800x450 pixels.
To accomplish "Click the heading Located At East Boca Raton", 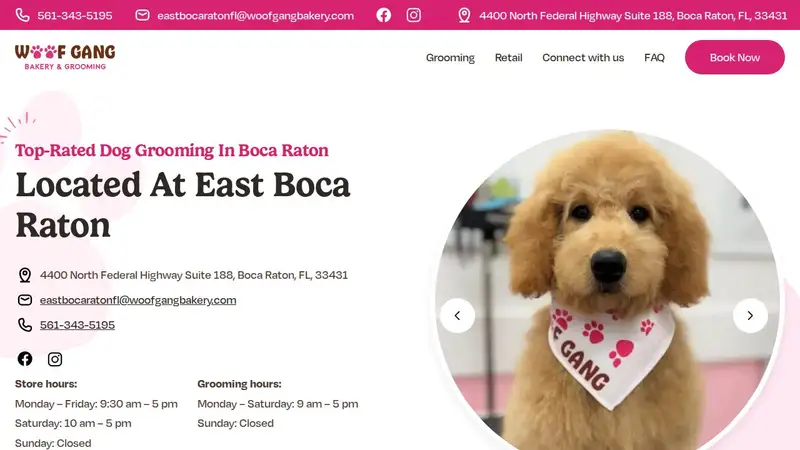I will pyautogui.click(x=183, y=205).
